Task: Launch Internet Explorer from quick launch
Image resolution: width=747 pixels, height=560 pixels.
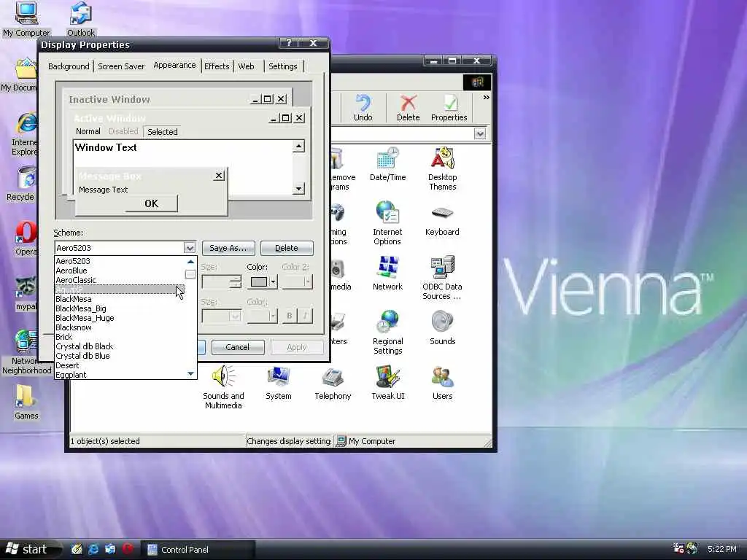Action: (93, 549)
